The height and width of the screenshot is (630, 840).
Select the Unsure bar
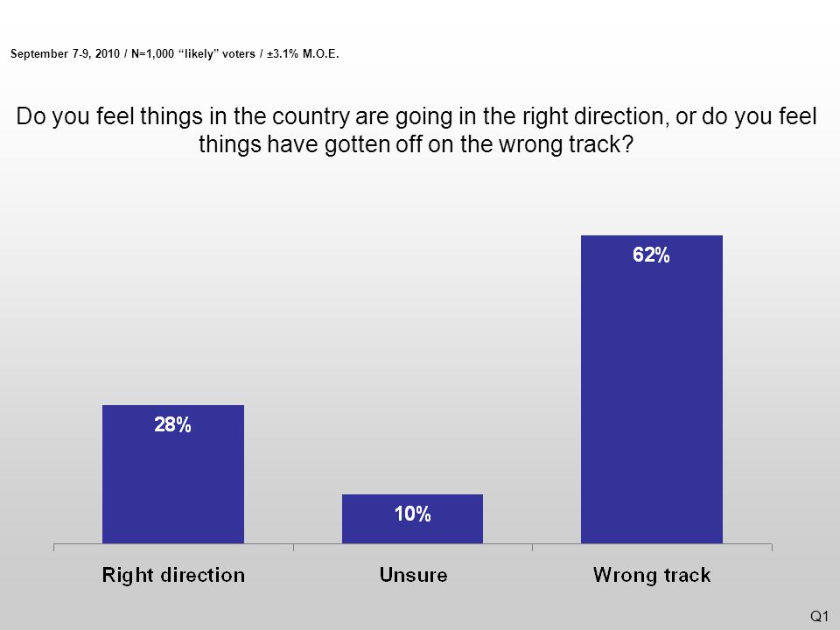[x=412, y=519]
